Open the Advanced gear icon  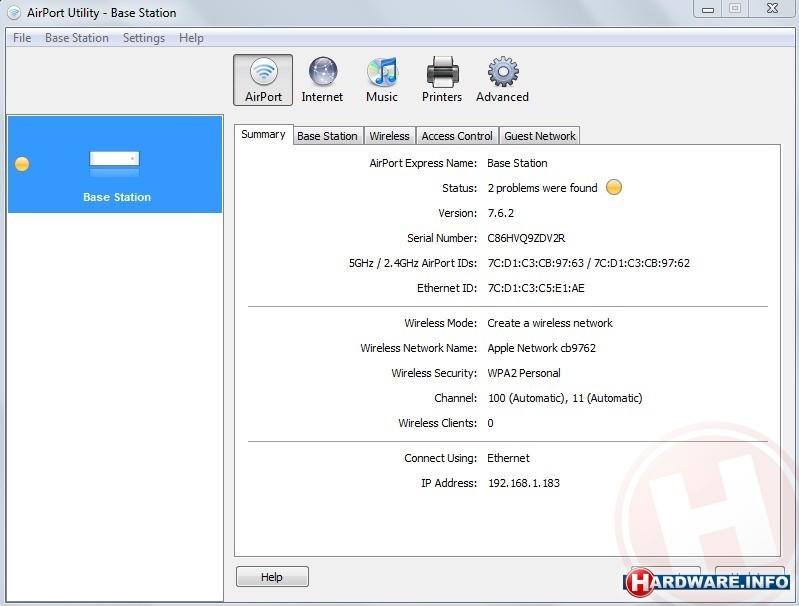tap(502, 80)
